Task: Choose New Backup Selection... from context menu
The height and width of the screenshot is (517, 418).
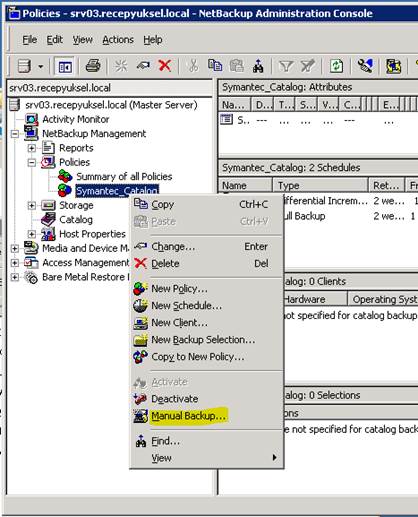Action: [x=207, y=340]
